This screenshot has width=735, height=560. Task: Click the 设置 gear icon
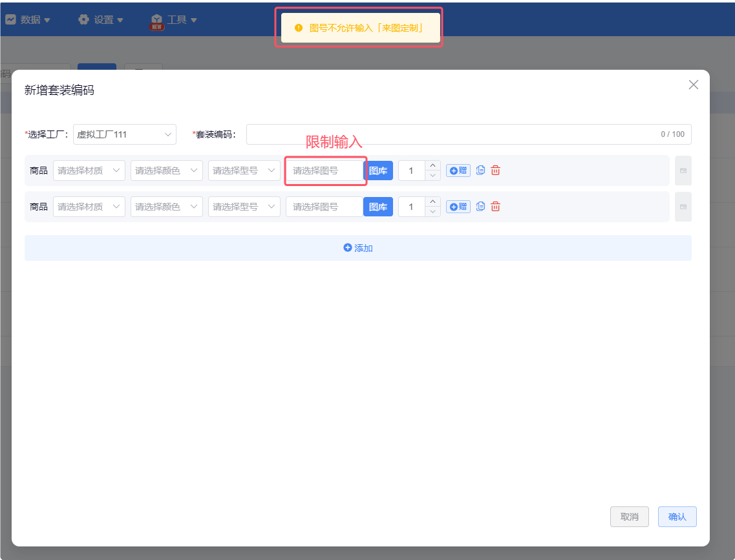click(83, 19)
